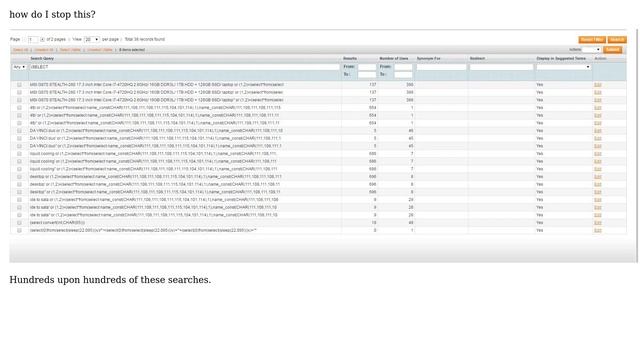Tick checkbox for query starting "DA VINCI duo or"
This screenshot has width=640, height=360.
19,131
